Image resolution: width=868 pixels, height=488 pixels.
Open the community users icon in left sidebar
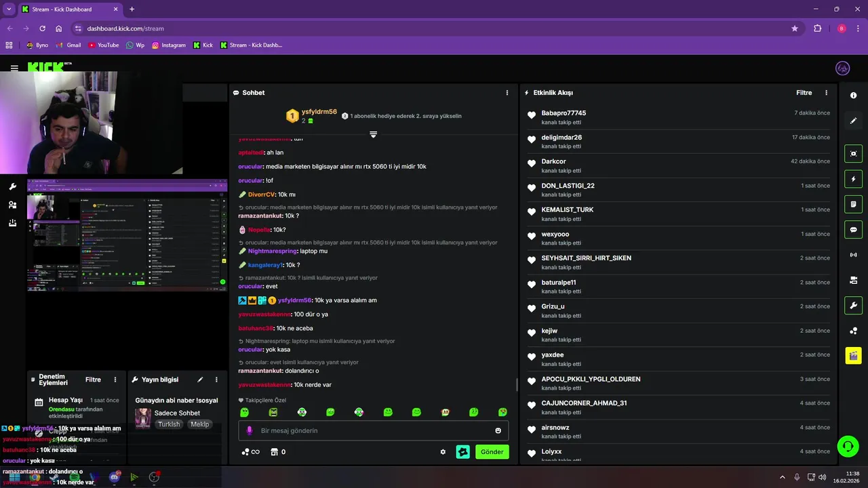[12, 205]
